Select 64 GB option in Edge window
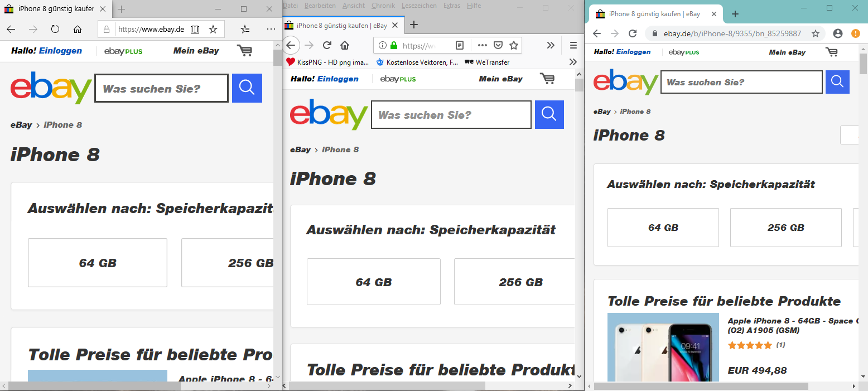Screen dimensions: 868x391 98,263
